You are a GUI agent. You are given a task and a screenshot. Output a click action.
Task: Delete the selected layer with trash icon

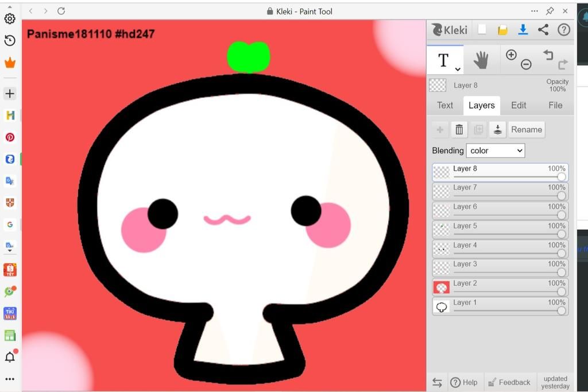[459, 129]
